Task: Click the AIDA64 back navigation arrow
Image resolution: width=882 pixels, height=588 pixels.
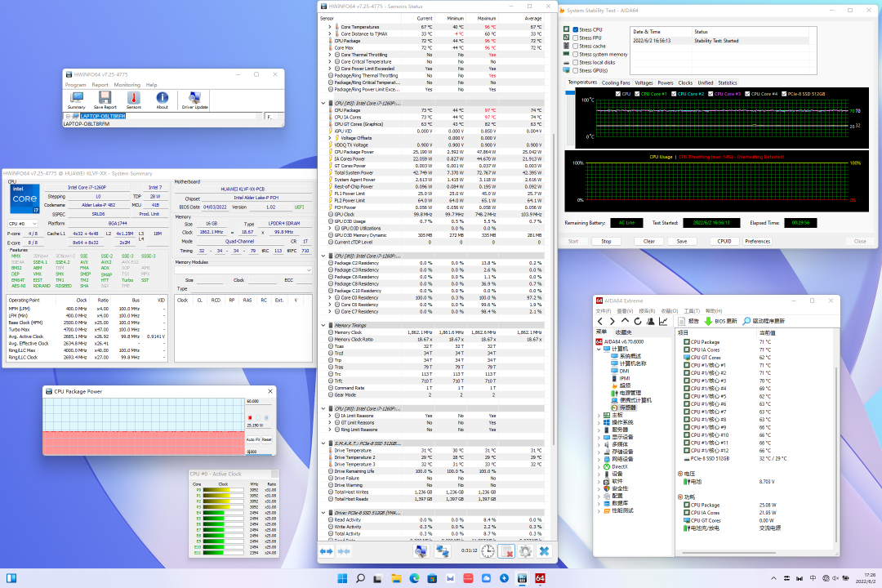Action: coord(601,321)
